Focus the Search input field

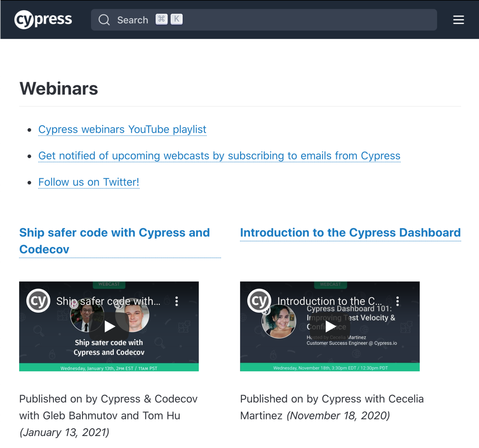(264, 20)
